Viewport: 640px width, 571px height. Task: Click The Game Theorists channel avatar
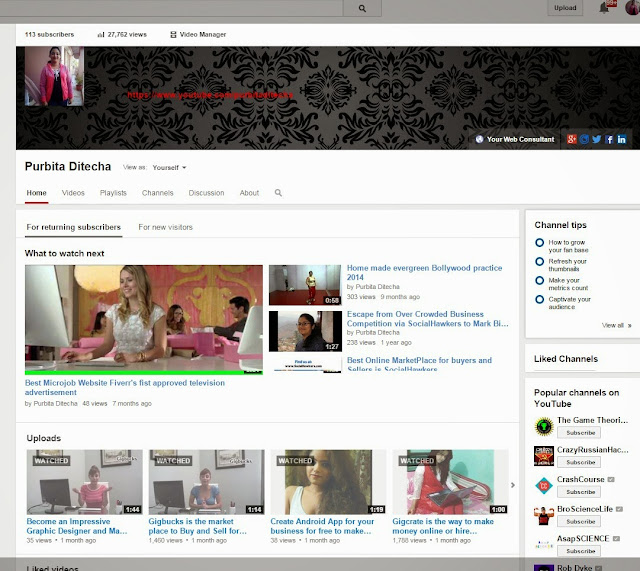[x=544, y=427]
